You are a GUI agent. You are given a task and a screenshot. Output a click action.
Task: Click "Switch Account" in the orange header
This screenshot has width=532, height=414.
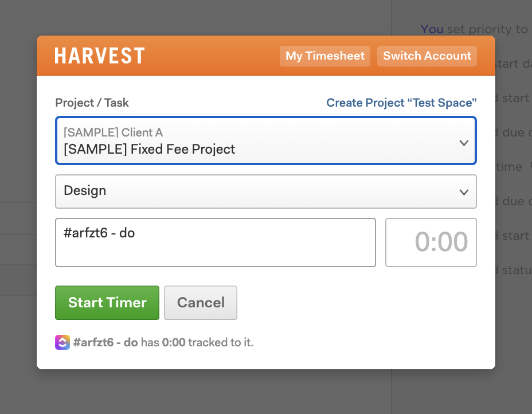point(427,56)
